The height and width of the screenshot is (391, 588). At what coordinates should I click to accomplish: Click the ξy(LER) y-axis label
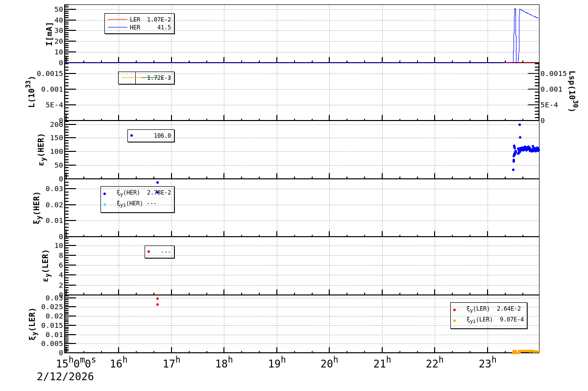coord(32,324)
